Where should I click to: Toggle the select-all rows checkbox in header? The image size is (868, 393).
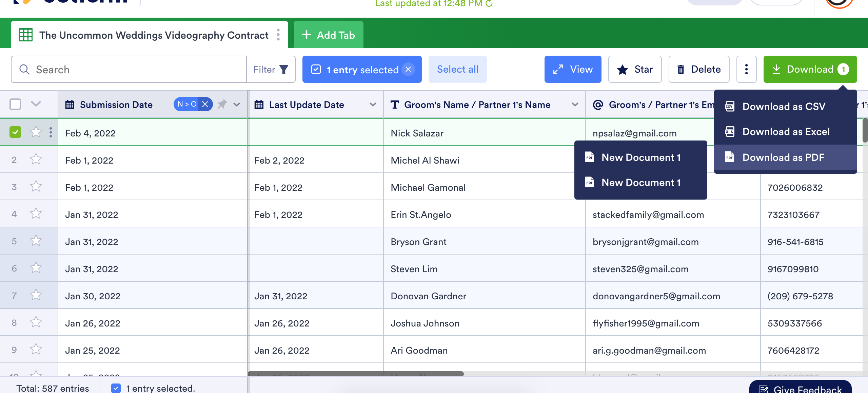click(15, 104)
